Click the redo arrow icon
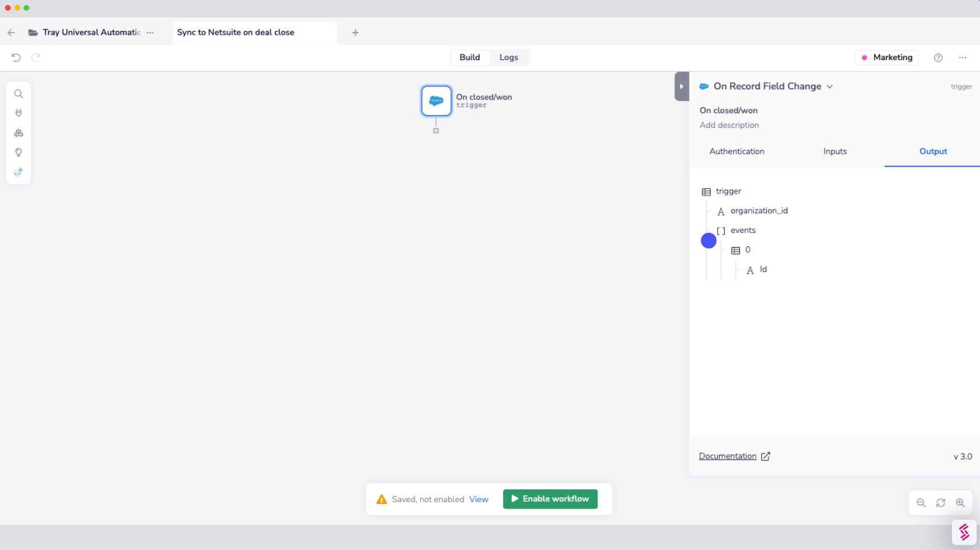Screen dimensions: 980x550 coord(36,57)
